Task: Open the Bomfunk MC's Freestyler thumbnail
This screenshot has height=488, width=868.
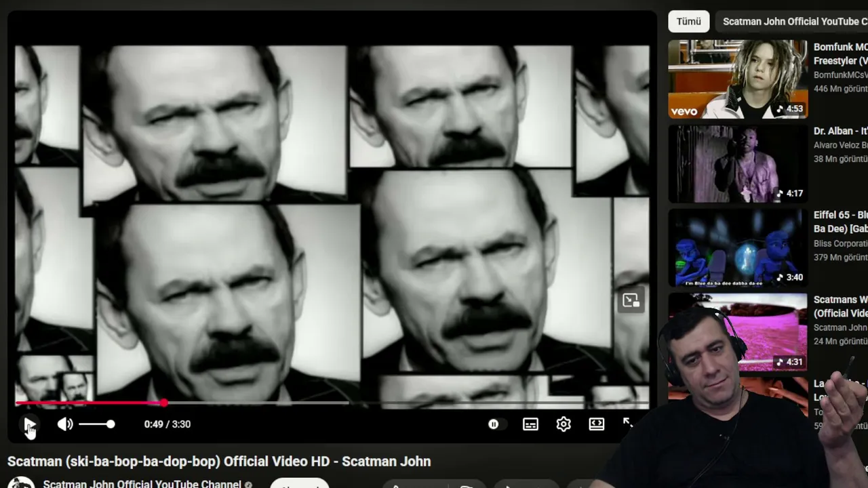Action: (738, 79)
